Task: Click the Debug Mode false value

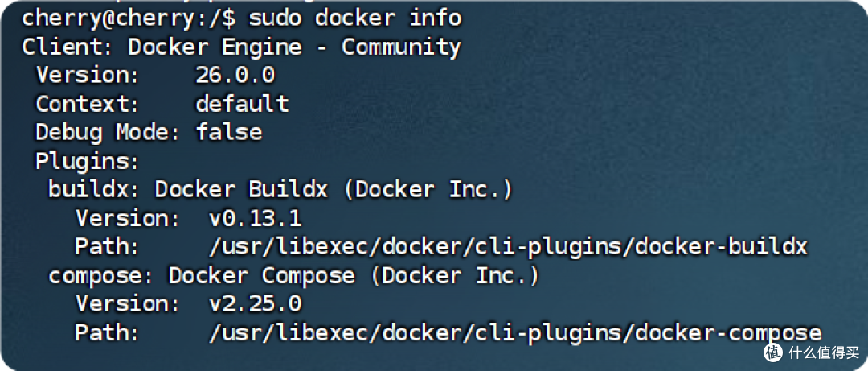Action: [228, 132]
